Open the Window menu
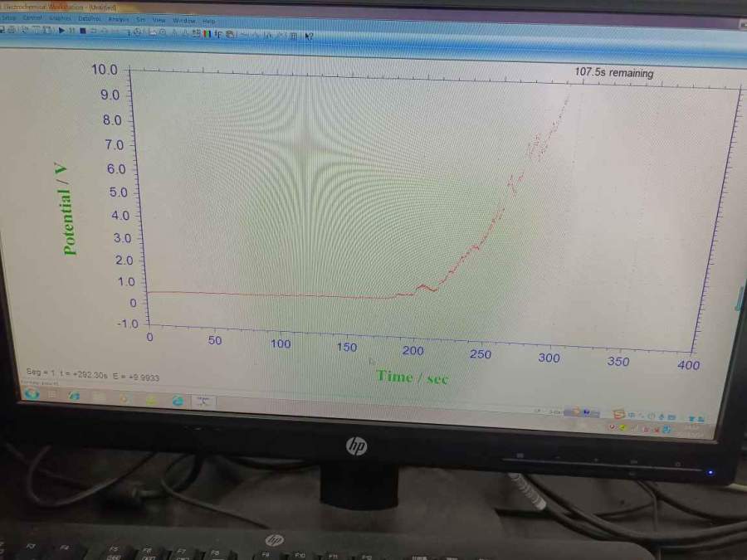This screenshot has width=747, height=560. pyautogui.click(x=183, y=20)
